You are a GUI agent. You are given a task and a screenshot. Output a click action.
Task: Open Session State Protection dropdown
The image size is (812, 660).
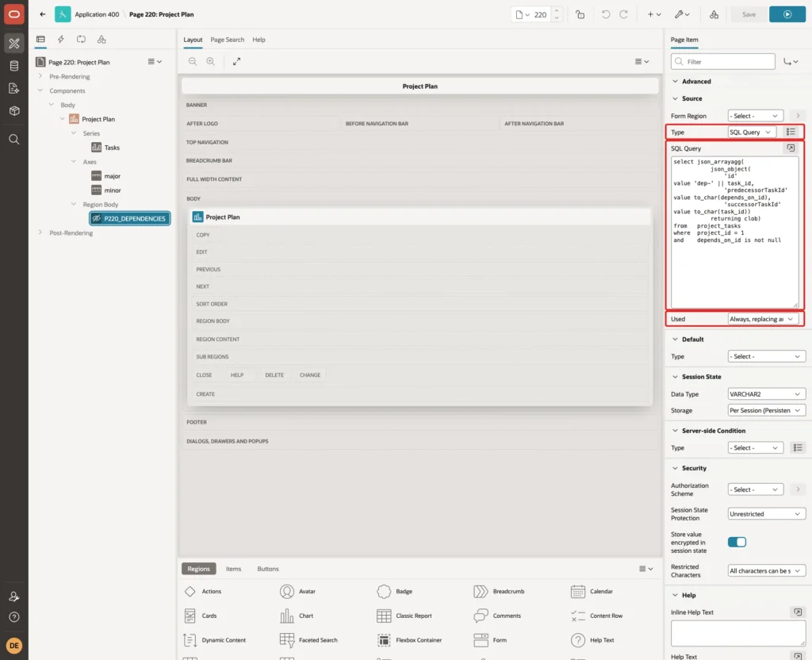(767, 514)
